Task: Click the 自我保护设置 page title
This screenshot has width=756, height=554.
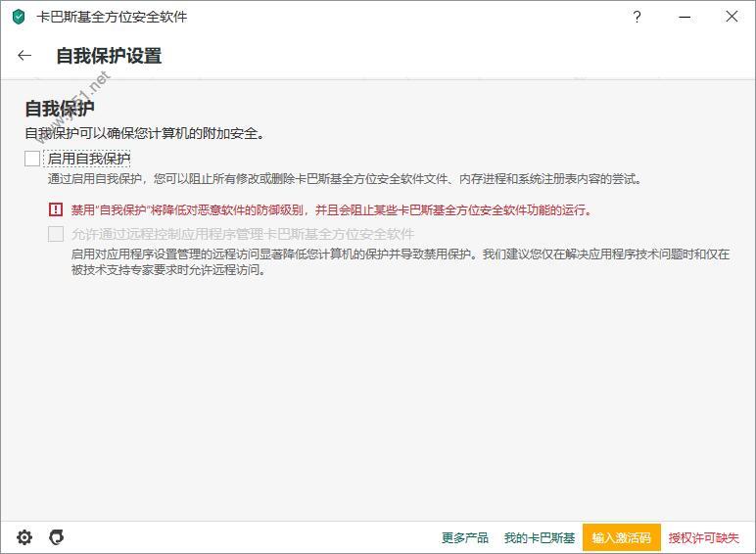Action: coord(109,56)
